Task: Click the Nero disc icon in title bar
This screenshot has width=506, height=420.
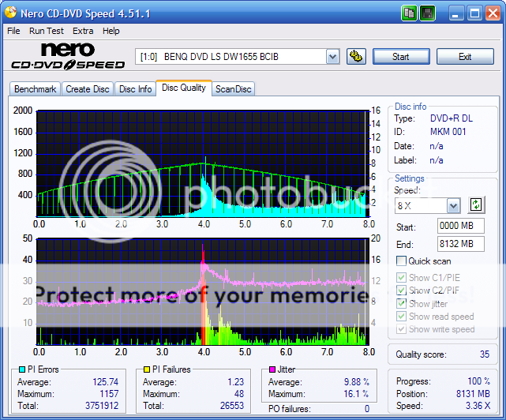Action: [x=12, y=13]
